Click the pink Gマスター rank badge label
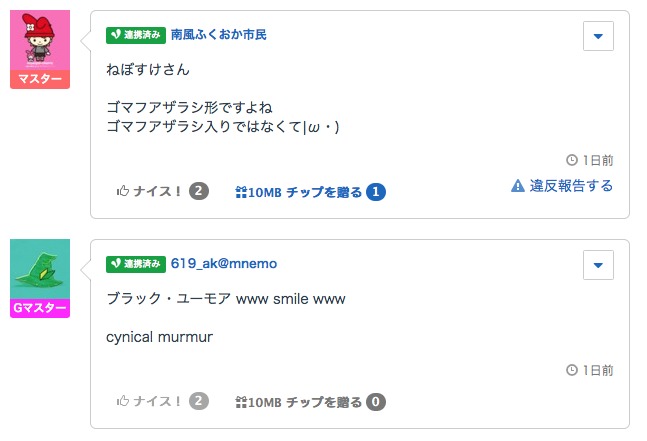The image size is (647, 441). click(x=40, y=308)
